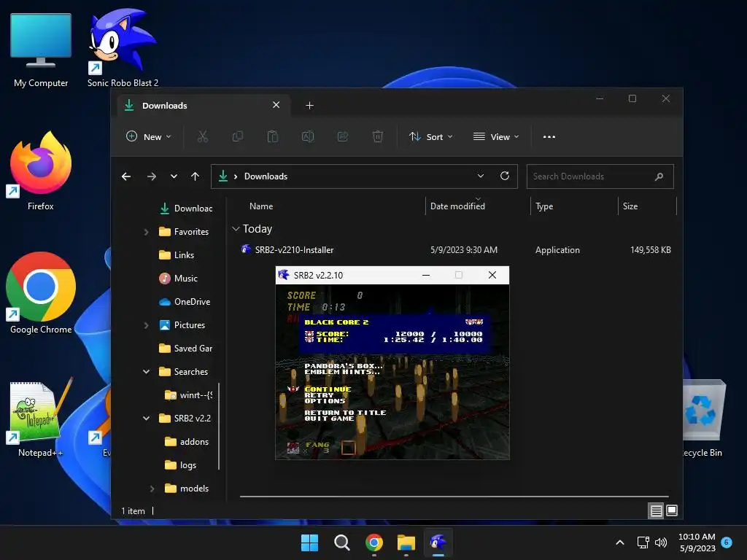This screenshot has width=747, height=560.
Task: Close the Downloads tab
Action: click(276, 105)
